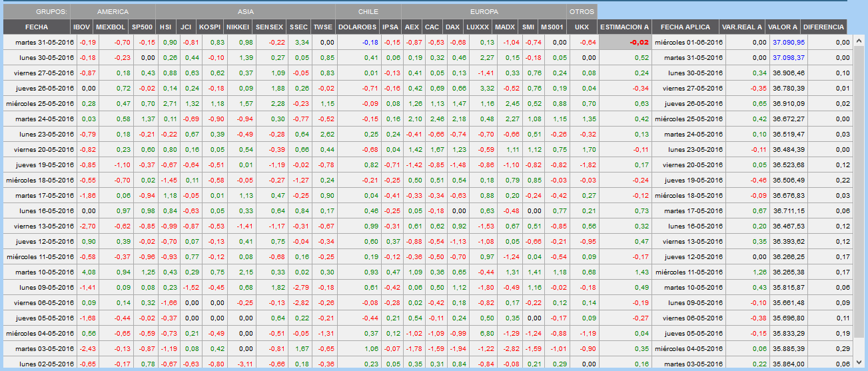Select the IBOV column header
This screenshot has width=868, height=371.
point(82,27)
